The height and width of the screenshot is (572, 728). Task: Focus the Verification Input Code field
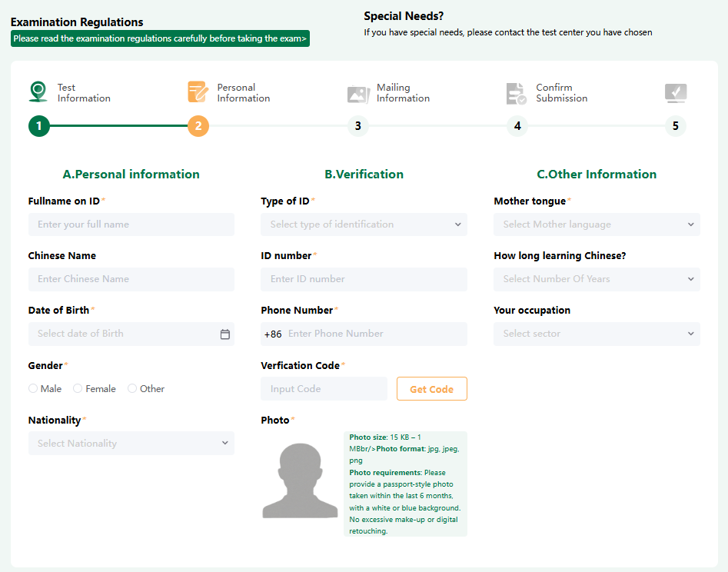[x=324, y=389]
